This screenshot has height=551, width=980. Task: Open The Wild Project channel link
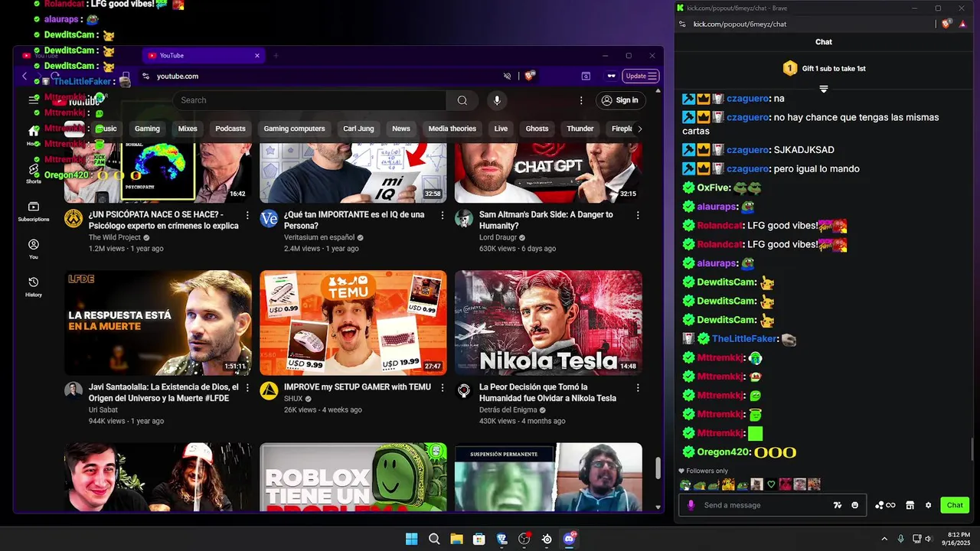pos(115,237)
